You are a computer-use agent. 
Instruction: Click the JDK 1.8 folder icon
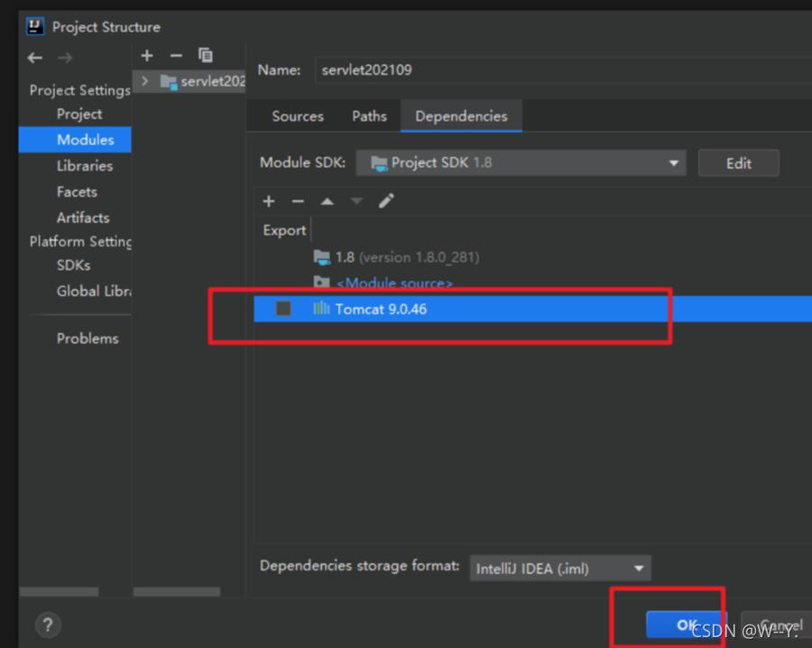[321, 257]
